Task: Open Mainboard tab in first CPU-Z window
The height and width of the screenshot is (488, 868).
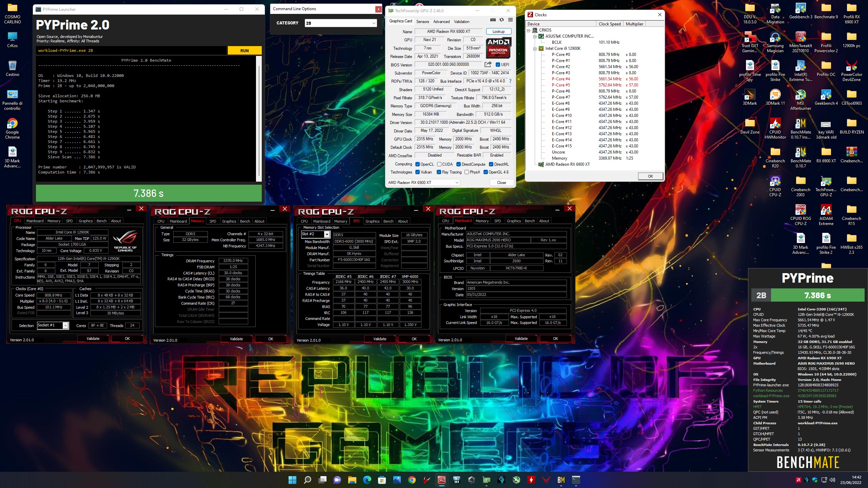Action: click(x=35, y=221)
